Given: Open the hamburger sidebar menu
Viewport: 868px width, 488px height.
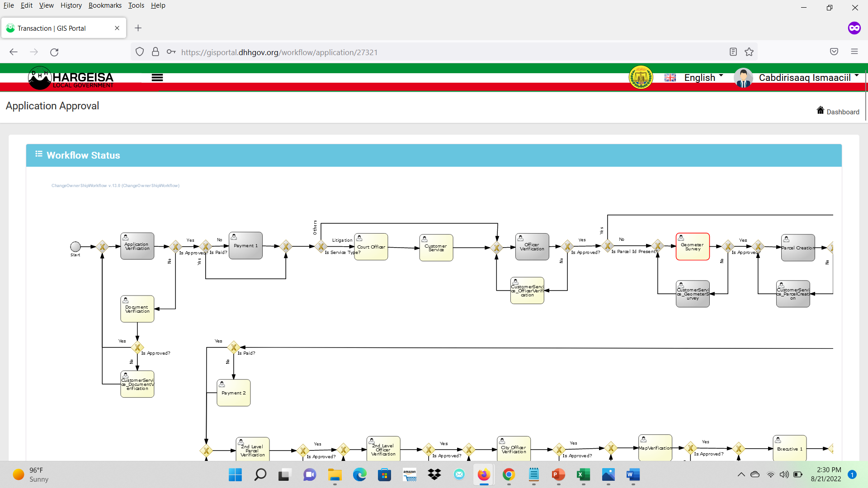Looking at the screenshot, I should click(157, 78).
